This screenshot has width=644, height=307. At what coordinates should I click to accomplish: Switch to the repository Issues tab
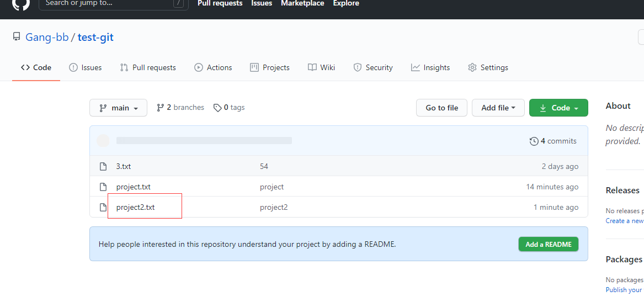pos(86,67)
